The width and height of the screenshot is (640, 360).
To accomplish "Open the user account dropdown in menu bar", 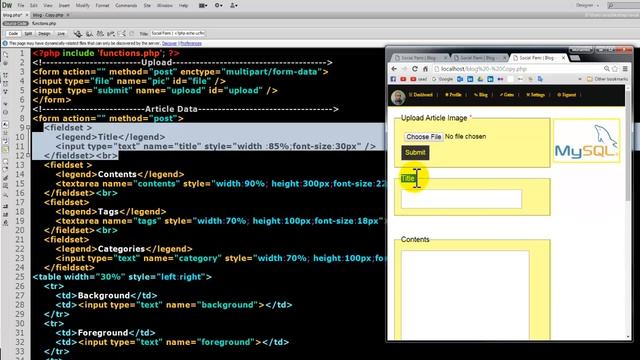I will tap(233, 5).
